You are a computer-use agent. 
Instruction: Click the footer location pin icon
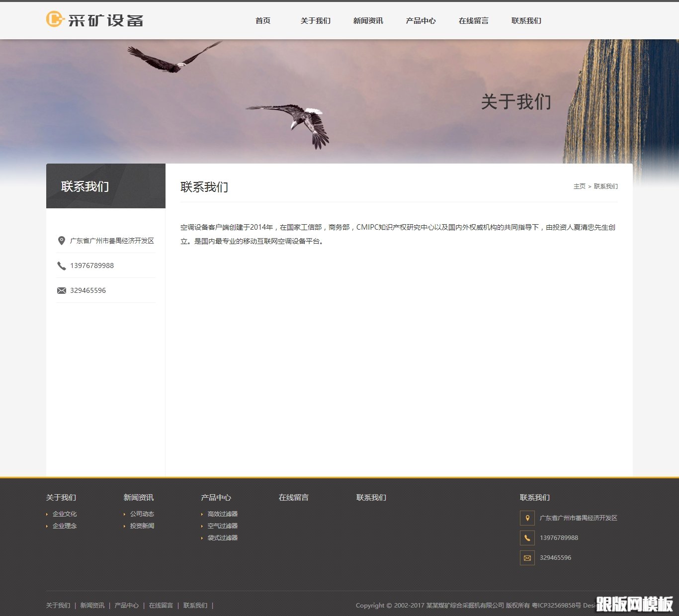(x=527, y=518)
